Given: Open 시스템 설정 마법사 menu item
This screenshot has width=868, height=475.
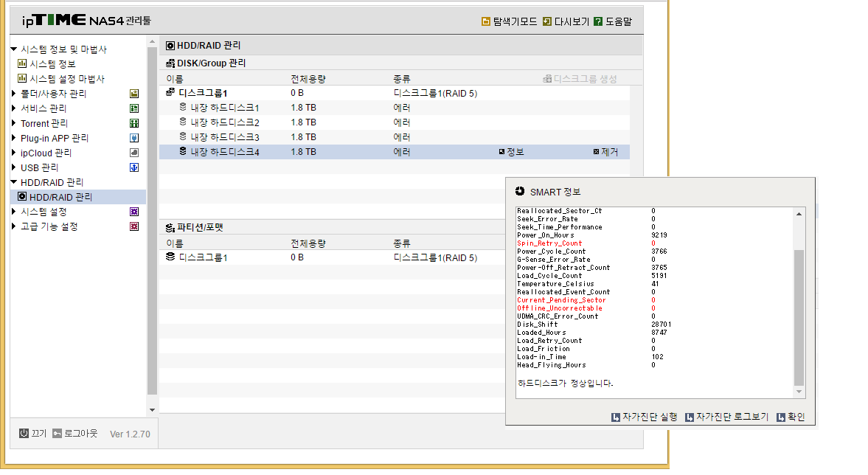Looking at the screenshot, I should click(x=61, y=79).
